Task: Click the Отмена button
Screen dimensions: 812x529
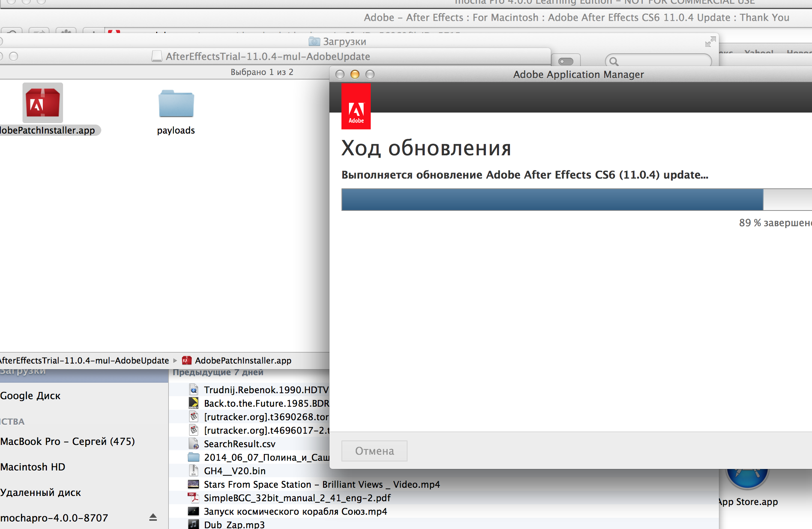Action: tap(374, 451)
